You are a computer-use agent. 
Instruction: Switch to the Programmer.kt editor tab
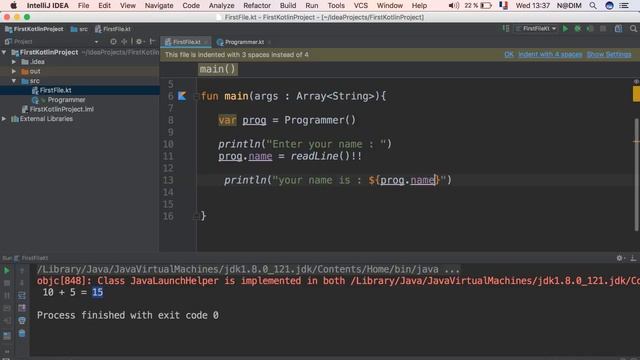click(244, 42)
